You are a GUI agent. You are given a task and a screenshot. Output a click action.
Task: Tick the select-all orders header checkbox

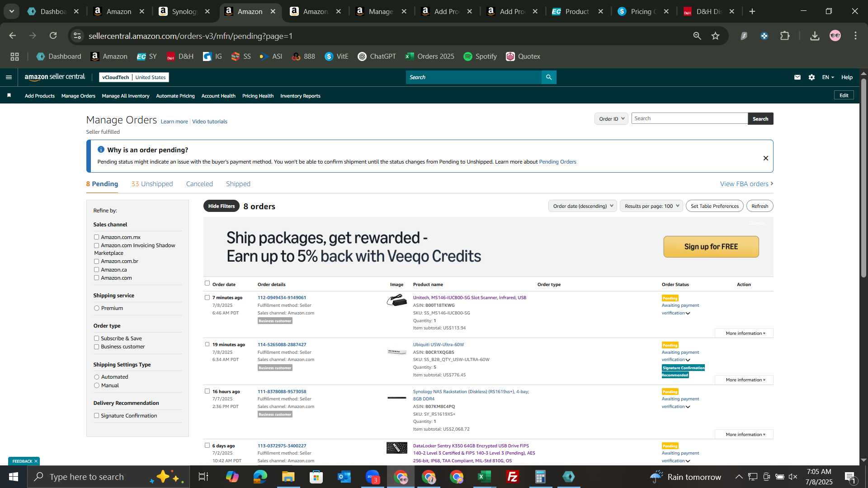pos(207,283)
